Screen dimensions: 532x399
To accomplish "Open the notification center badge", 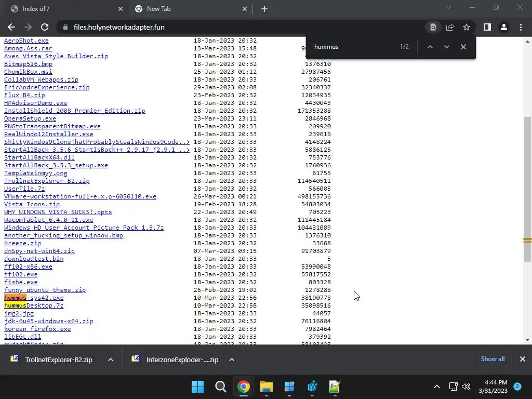I will [517, 386].
